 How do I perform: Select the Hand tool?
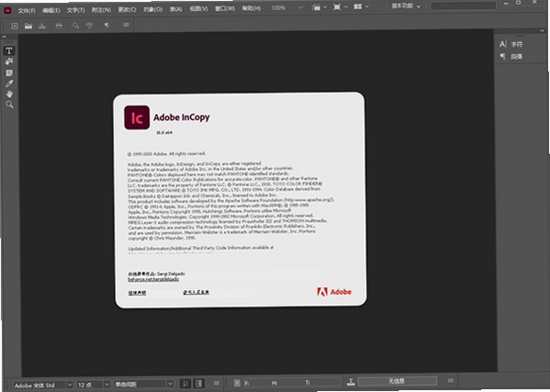[x=9, y=94]
